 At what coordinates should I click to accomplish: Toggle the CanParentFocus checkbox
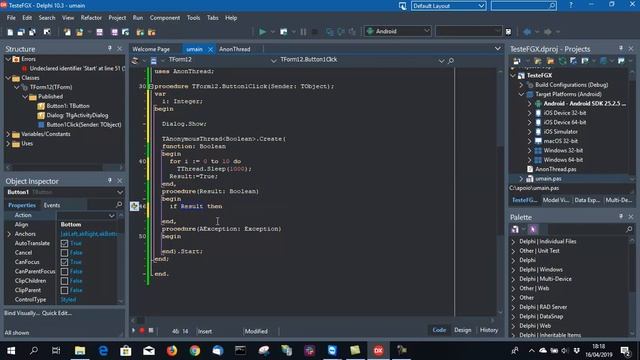pyautogui.click(x=64, y=271)
